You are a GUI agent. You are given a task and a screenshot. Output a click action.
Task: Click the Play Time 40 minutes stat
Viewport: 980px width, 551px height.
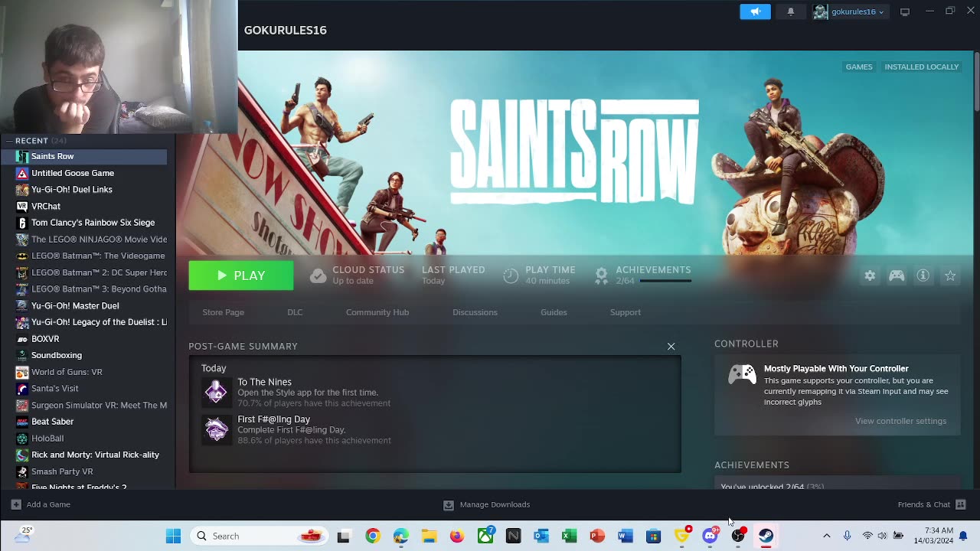pos(540,275)
